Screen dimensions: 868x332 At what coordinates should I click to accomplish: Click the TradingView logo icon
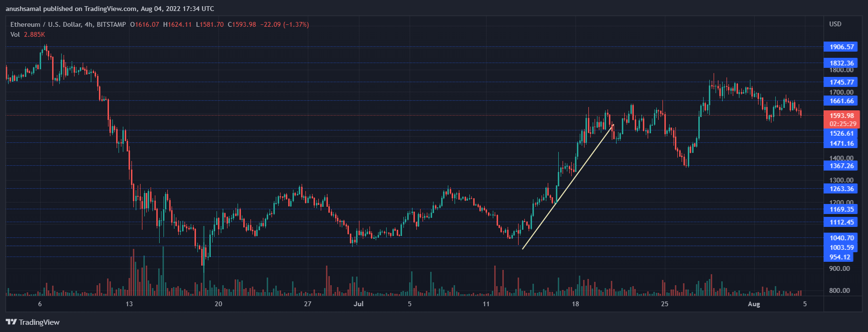coord(11,322)
